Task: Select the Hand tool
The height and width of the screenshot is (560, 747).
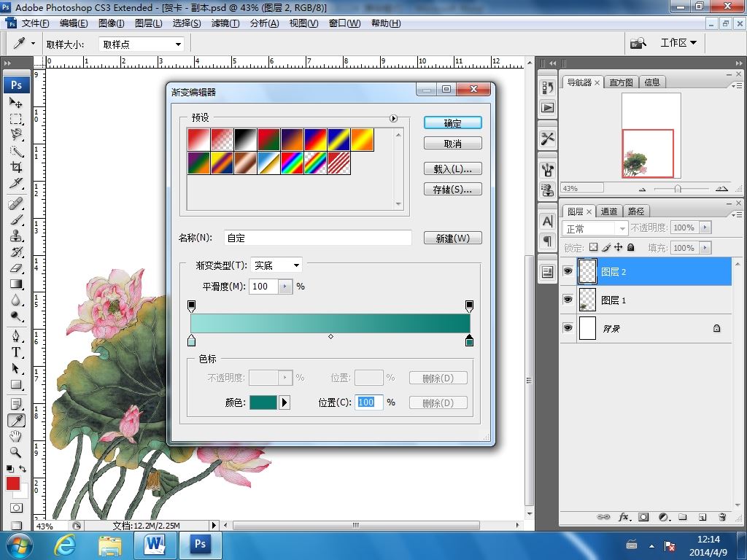Action: 16,436
